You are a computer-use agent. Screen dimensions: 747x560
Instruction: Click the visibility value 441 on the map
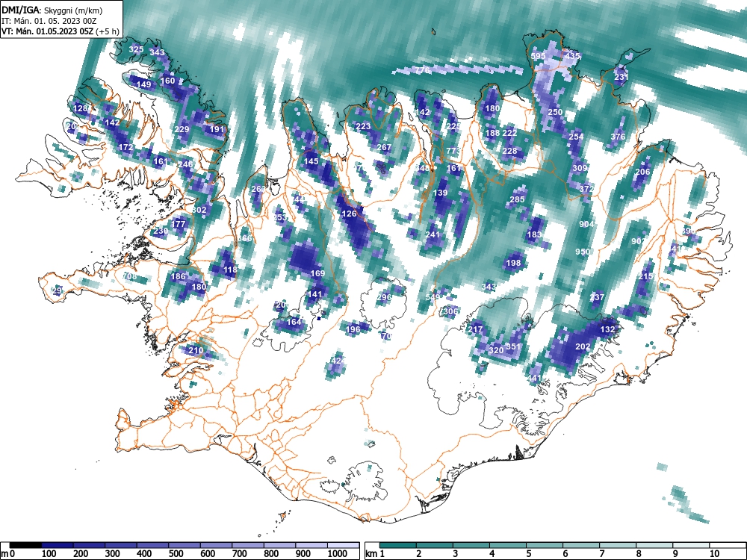(x=535, y=378)
